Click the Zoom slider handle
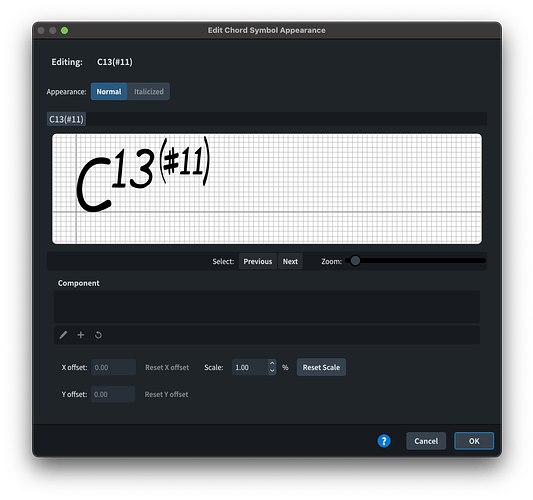Viewport: 533px width, 500px height. click(x=355, y=261)
